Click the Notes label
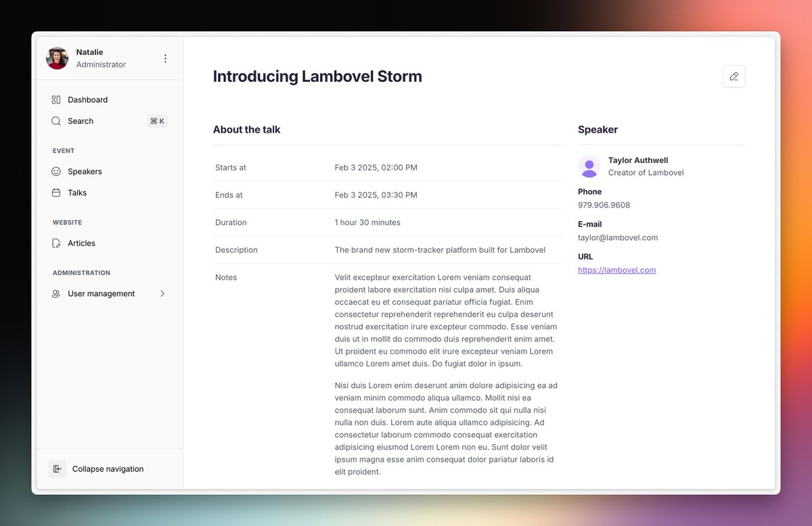The height and width of the screenshot is (526, 812). click(x=226, y=278)
